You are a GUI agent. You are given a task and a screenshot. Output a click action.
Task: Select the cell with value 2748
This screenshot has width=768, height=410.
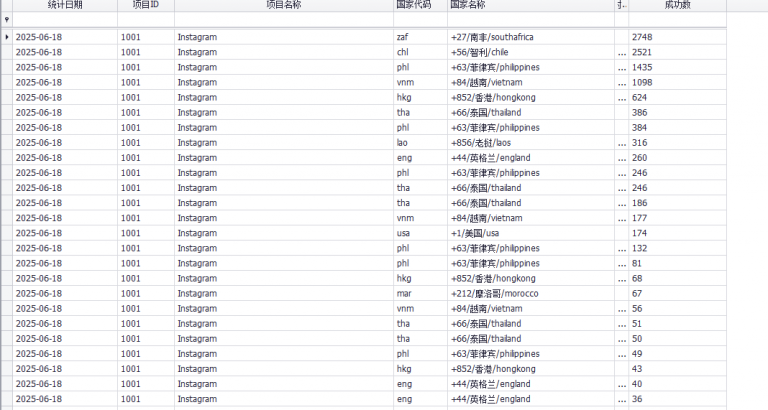tap(678, 37)
